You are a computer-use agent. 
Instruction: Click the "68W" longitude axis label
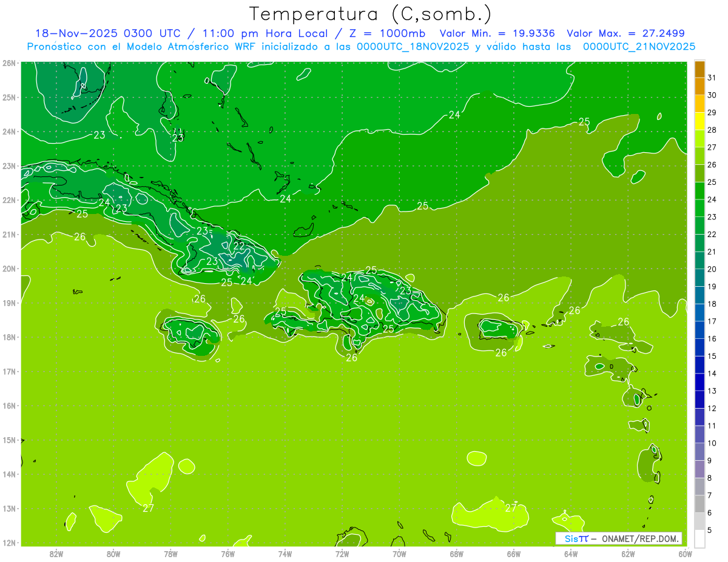[x=456, y=553]
